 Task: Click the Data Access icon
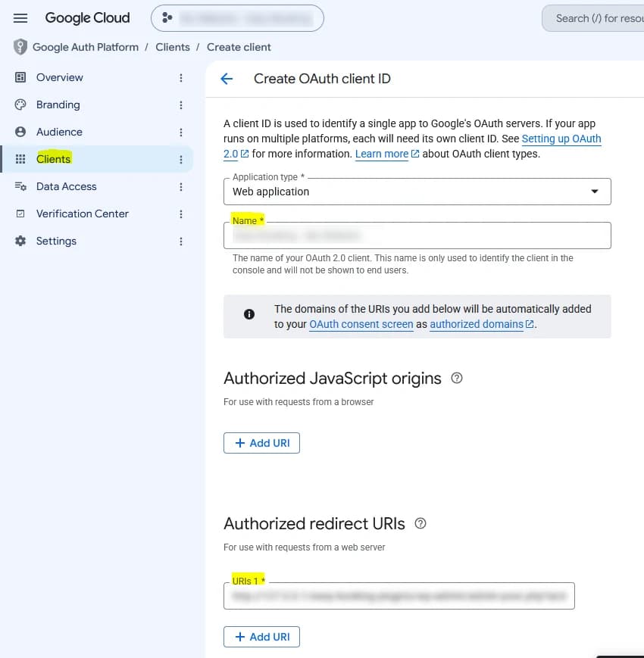(20, 187)
